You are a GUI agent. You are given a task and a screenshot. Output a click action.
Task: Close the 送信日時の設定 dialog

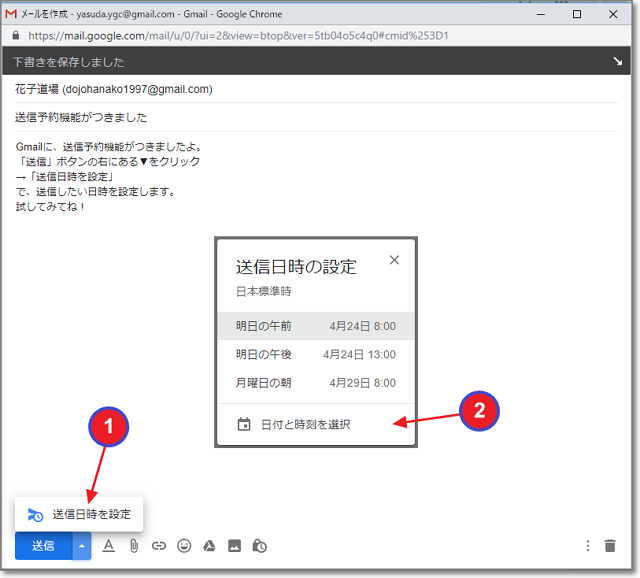394,260
